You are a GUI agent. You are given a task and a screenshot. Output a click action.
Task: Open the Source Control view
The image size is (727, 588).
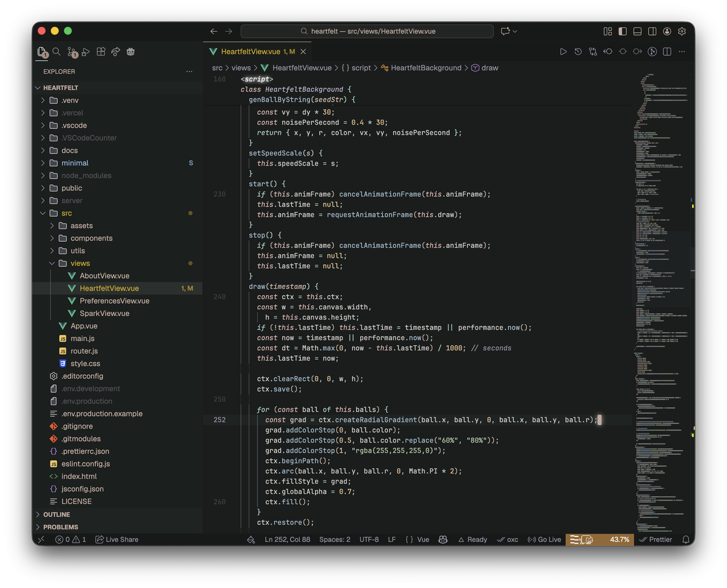(x=72, y=52)
